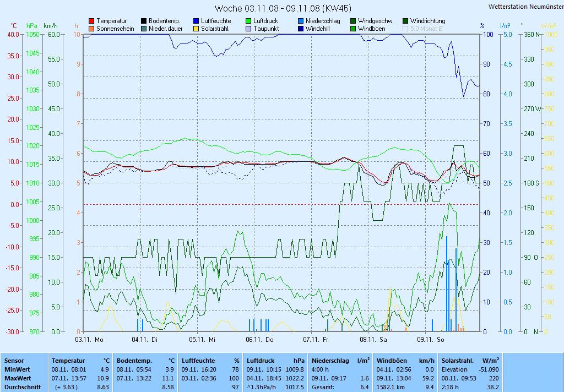Image resolution: width=564 pixels, height=392 pixels.
Task: Toggle the Taupunkt legend square
Action: pyautogui.click(x=248, y=29)
